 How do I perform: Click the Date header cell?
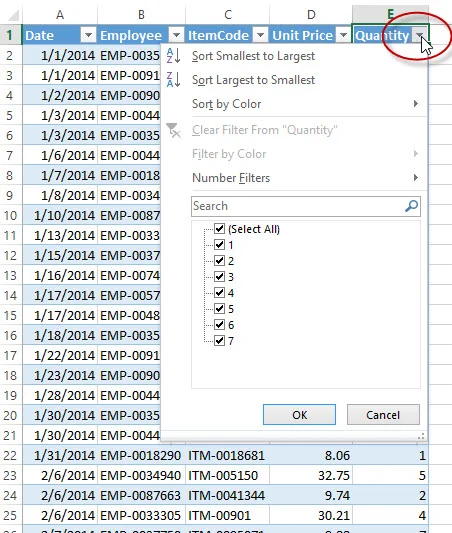[60, 35]
